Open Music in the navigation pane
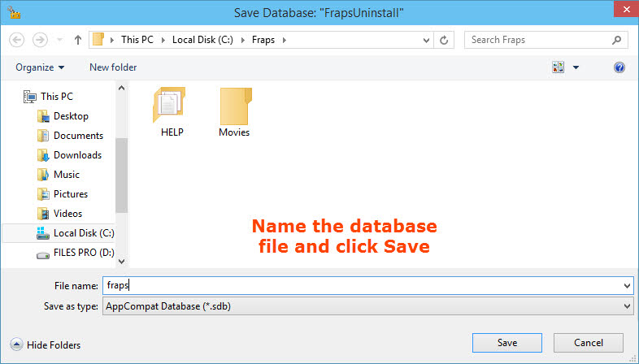 [67, 175]
